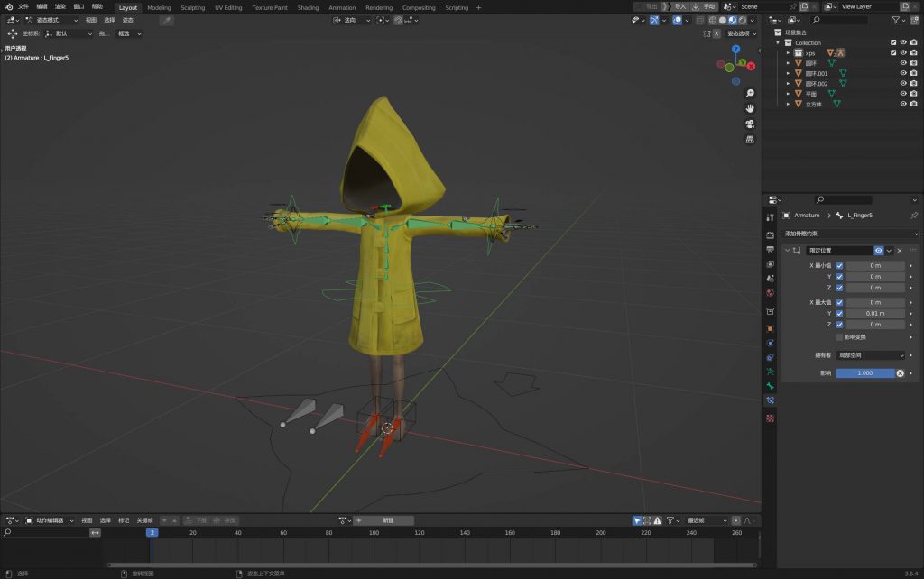Remove the limit location constraint with X
The width and height of the screenshot is (924, 579).
point(900,251)
